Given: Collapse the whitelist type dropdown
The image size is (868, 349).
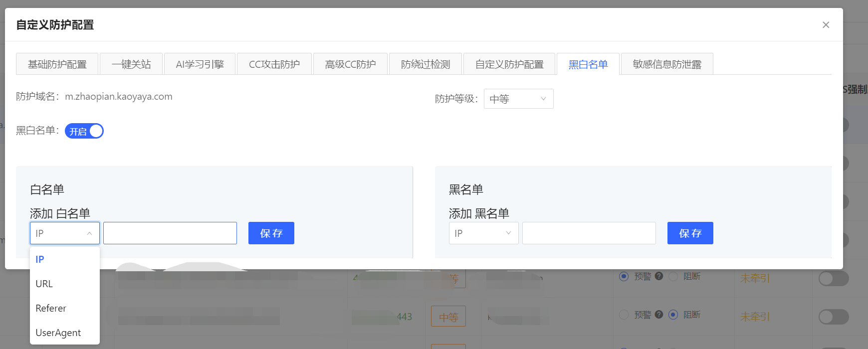Looking at the screenshot, I should [65, 233].
